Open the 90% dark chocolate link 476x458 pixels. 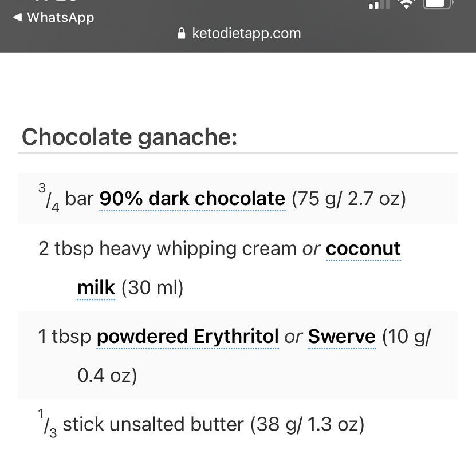click(192, 199)
